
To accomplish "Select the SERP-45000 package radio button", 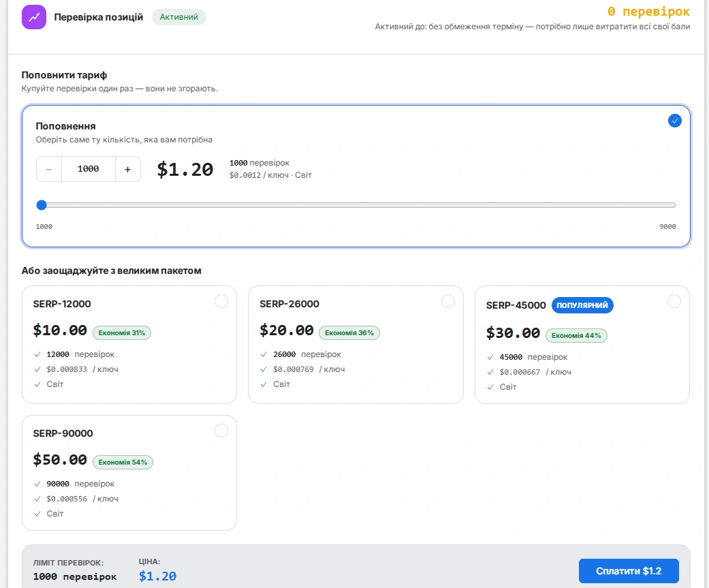I will click(674, 301).
